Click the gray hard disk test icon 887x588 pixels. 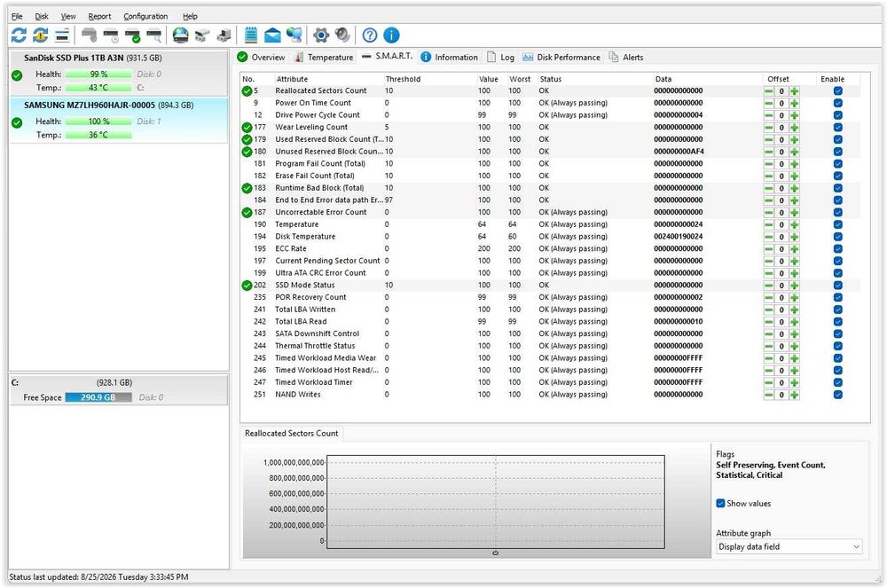(90, 35)
